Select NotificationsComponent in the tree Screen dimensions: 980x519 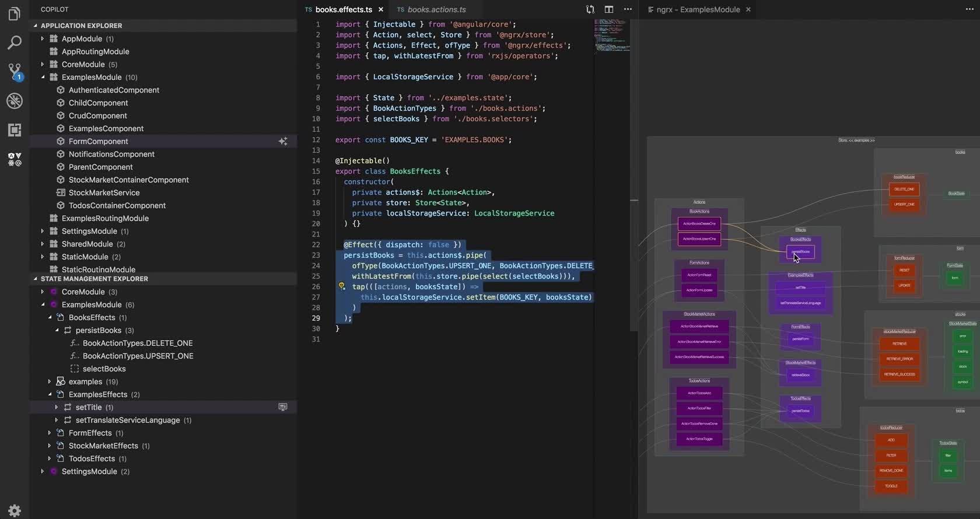111,154
